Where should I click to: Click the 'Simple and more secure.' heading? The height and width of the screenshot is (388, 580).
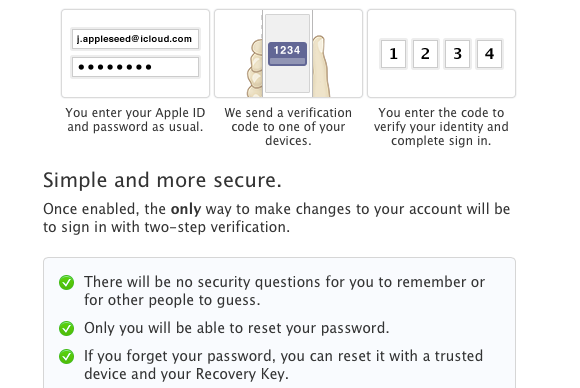click(162, 180)
